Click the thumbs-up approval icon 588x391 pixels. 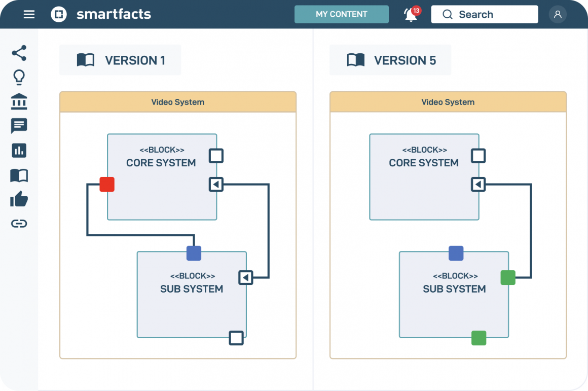click(x=19, y=199)
